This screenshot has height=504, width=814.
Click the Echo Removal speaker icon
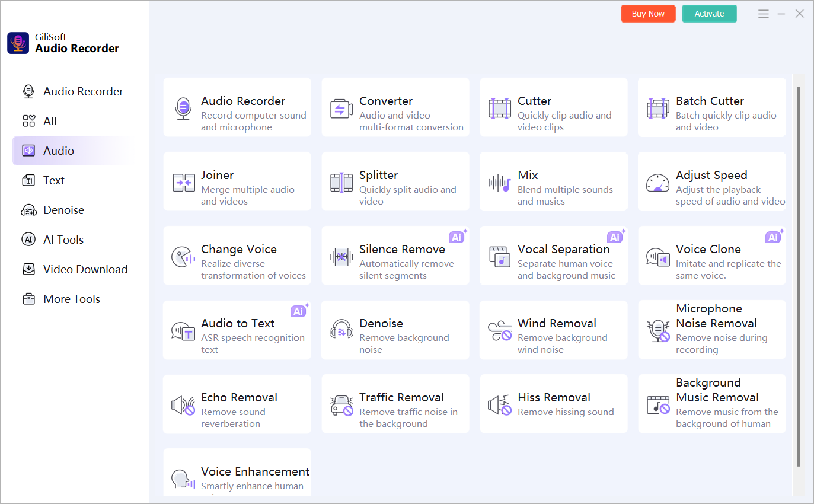pos(183,405)
